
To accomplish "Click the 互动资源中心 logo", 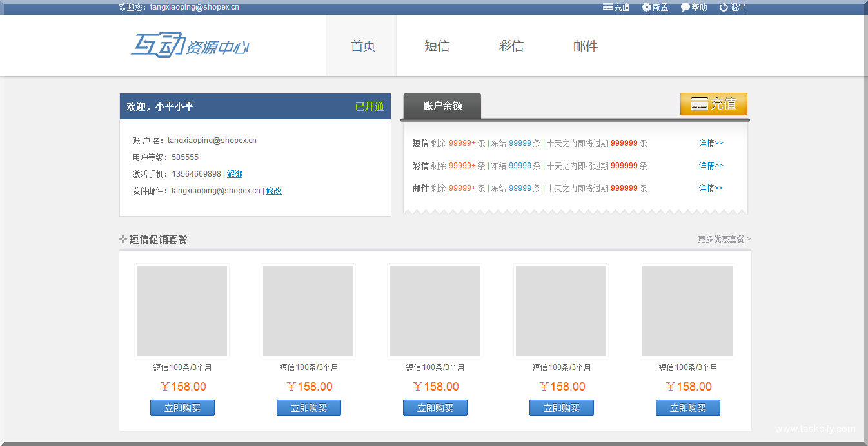I will point(190,45).
